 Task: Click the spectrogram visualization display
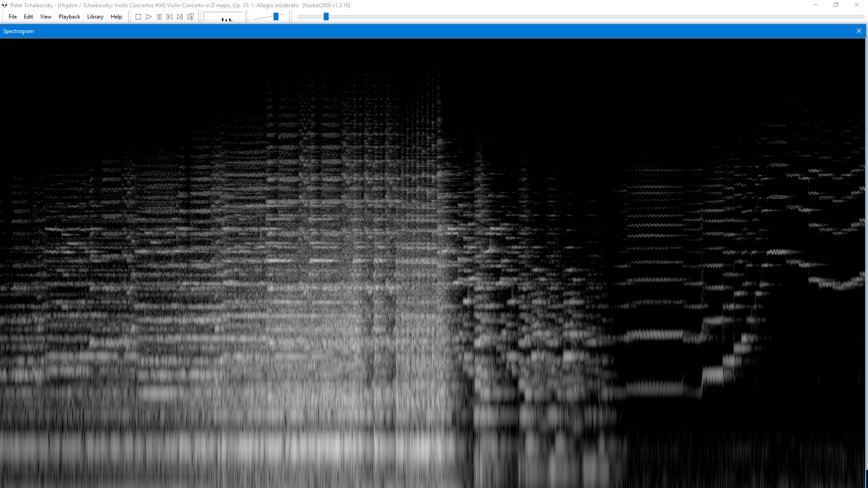tap(433, 263)
